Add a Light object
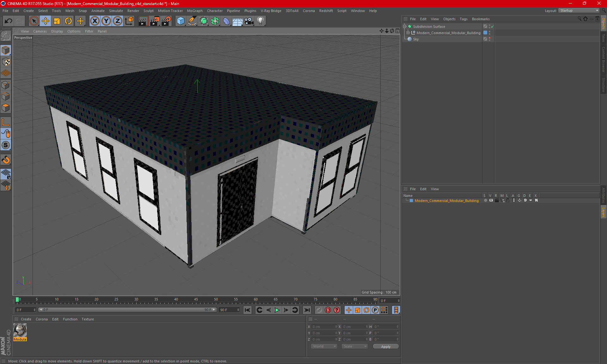607x364 pixels. coord(261,21)
